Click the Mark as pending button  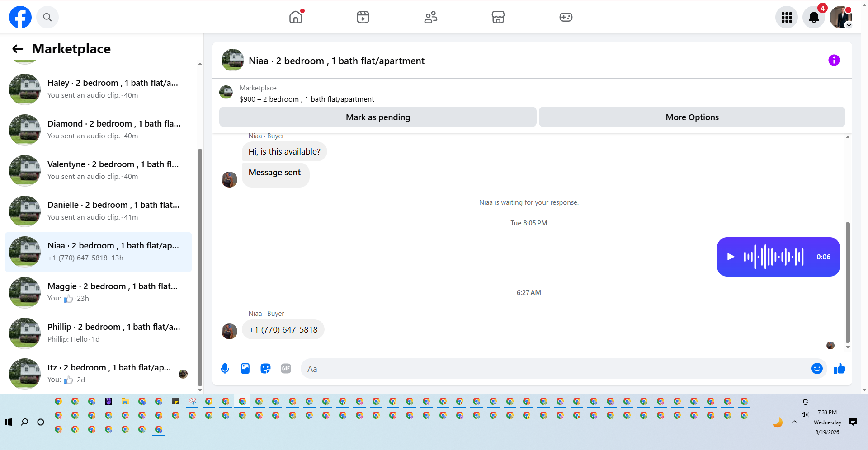point(378,117)
